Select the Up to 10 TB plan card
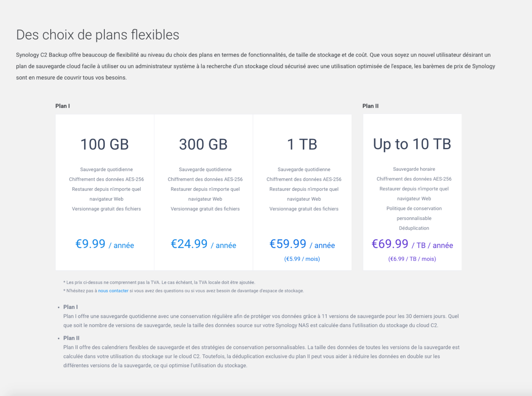Screen dimensions: 532x396 tap(412, 192)
